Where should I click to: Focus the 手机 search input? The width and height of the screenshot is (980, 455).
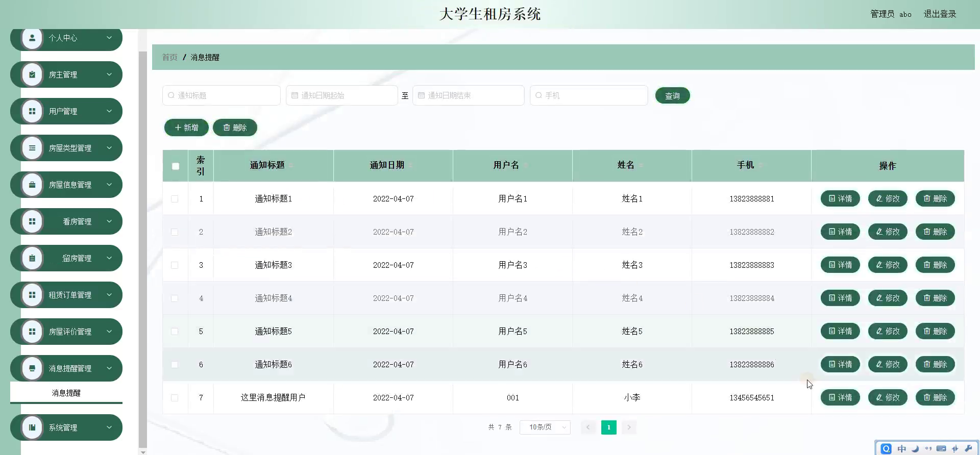coord(589,95)
